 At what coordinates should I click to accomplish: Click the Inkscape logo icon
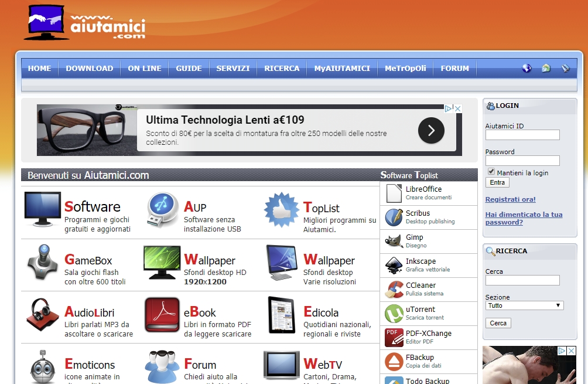394,266
